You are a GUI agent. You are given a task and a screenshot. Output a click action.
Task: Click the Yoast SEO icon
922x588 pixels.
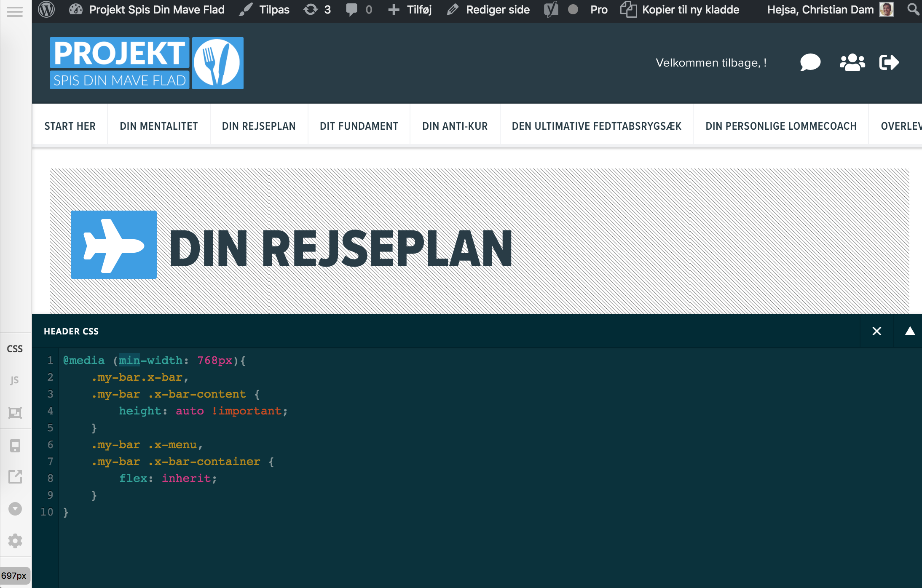coord(551,9)
